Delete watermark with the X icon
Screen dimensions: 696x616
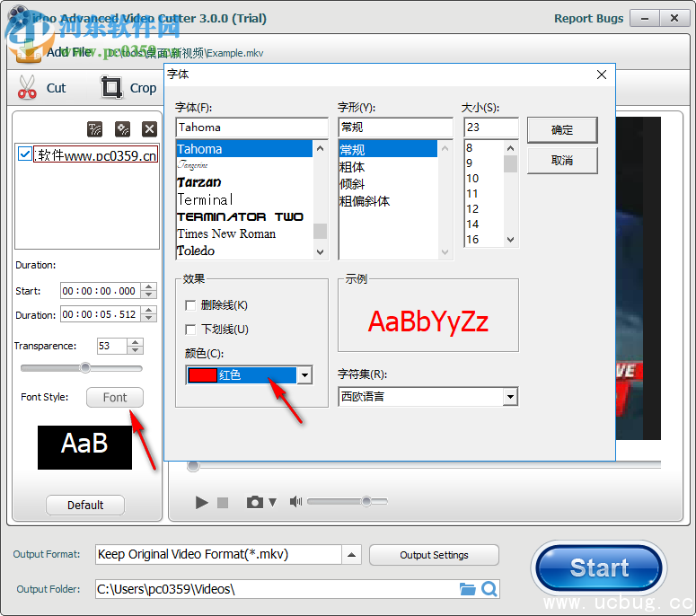coord(150,129)
